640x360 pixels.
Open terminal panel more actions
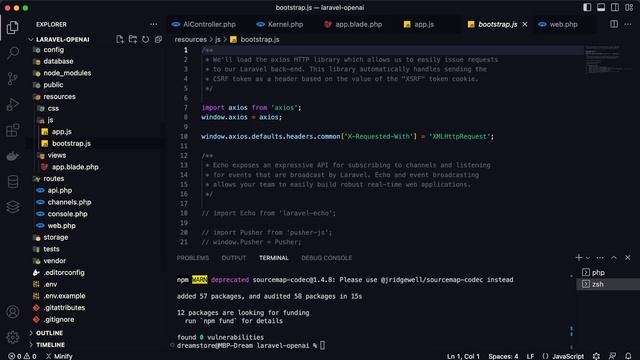tap(600, 258)
